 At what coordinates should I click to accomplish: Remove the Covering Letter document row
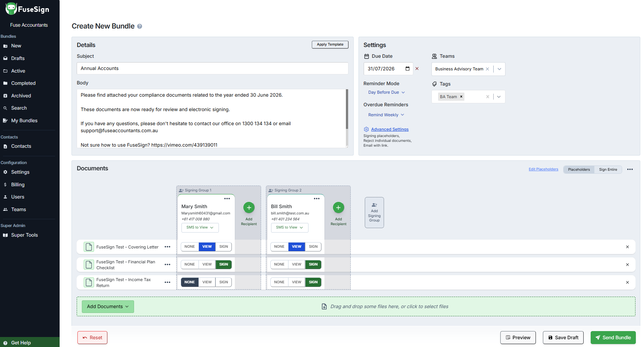(x=627, y=247)
